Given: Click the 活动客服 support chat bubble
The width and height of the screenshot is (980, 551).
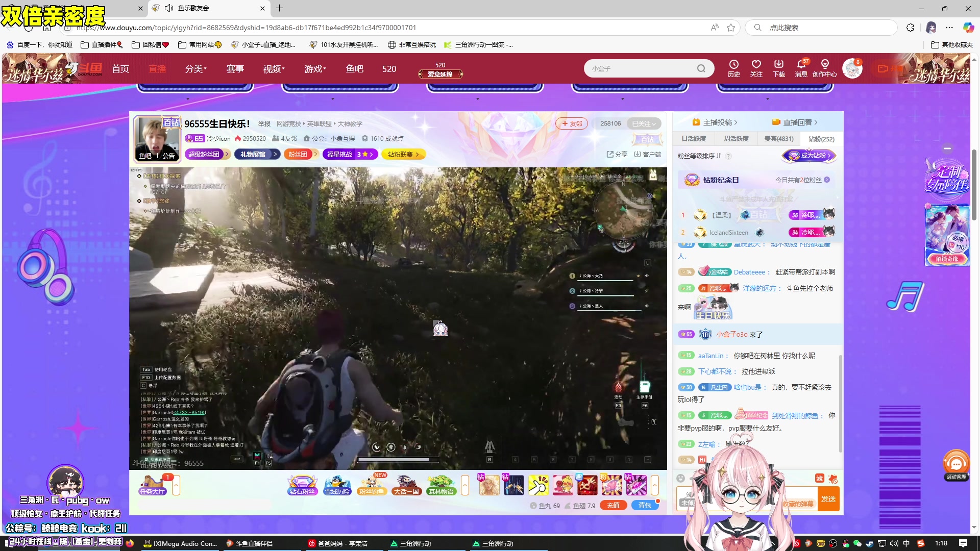Looking at the screenshot, I should click(955, 465).
